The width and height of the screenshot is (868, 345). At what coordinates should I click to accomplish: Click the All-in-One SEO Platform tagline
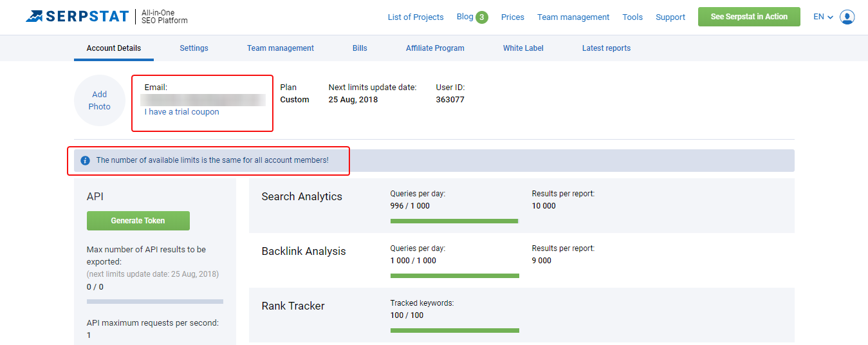click(165, 17)
